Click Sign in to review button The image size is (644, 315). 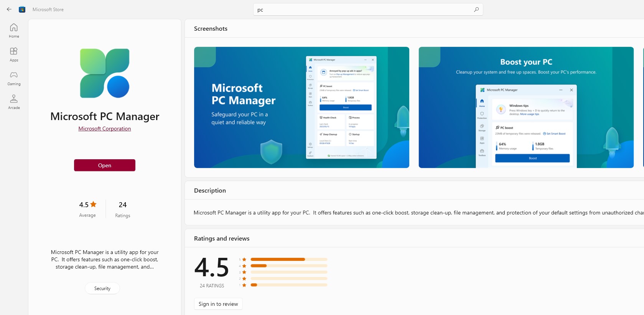click(x=218, y=304)
